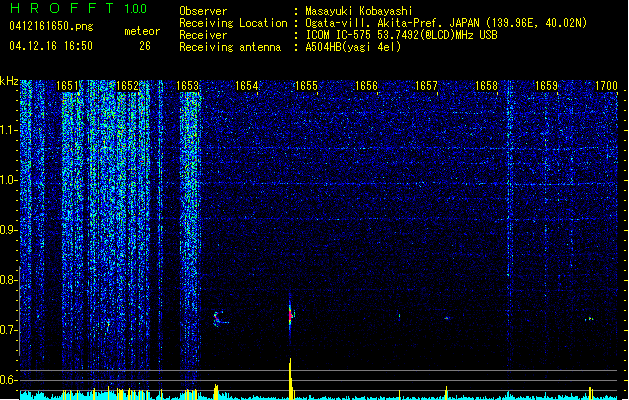Click the curved meteor echo after 1653
The width and height of the screenshot is (629, 400).
(x=220, y=319)
